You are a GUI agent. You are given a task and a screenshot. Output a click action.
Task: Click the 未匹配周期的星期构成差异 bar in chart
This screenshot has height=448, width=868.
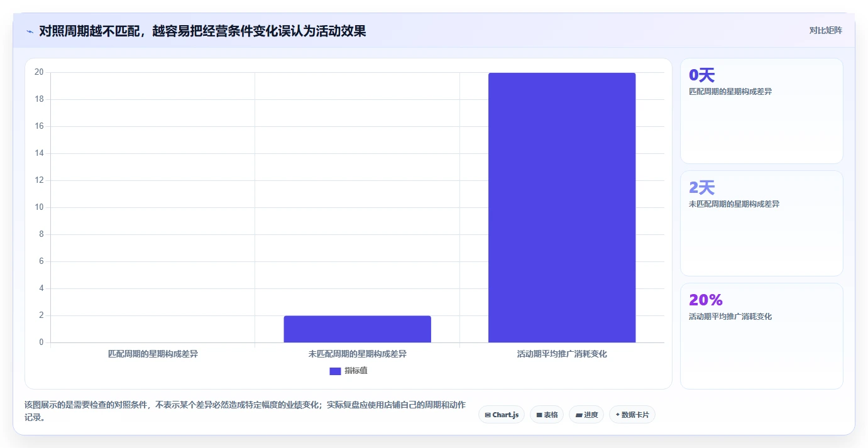357,329
